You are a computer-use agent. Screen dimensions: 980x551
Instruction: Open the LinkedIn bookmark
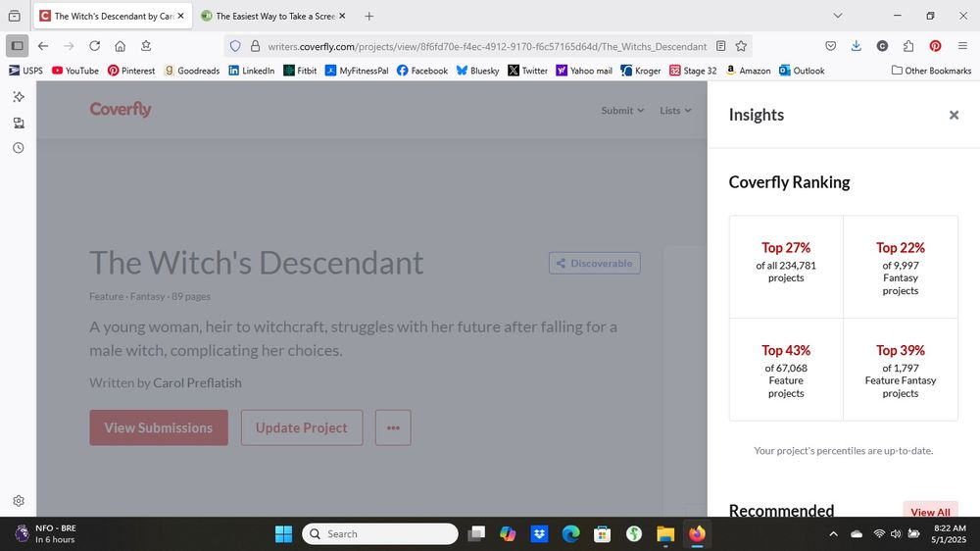click(251, 71)
